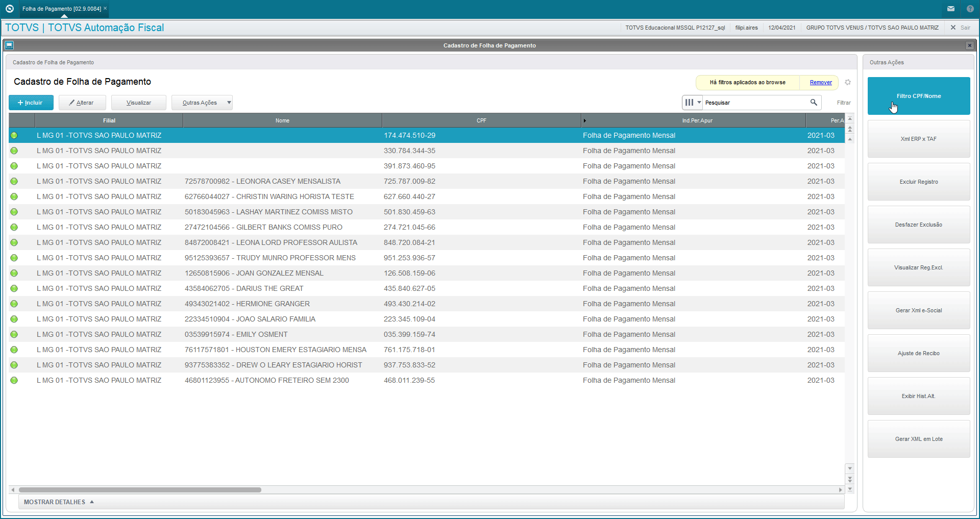Click Excluir Registro button

pyautogui.click(x=919, y=182)
